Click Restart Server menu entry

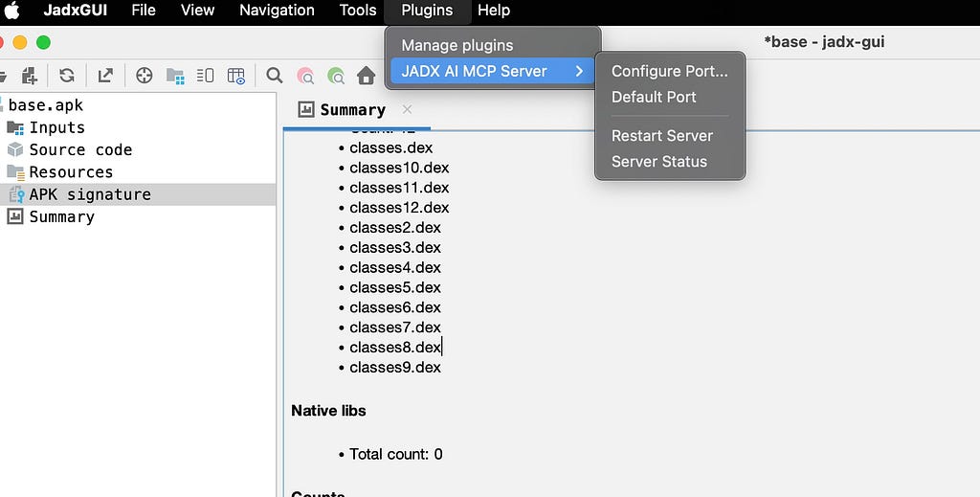[662, 136]
